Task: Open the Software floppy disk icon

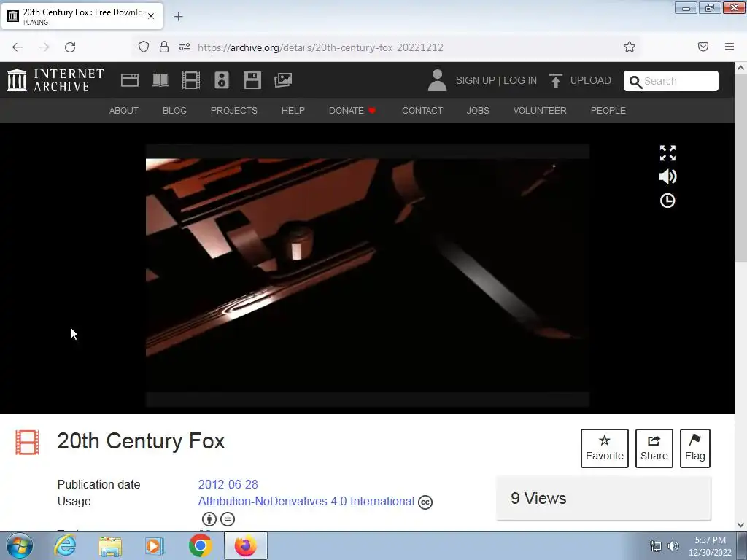Action: click(252, 80)
